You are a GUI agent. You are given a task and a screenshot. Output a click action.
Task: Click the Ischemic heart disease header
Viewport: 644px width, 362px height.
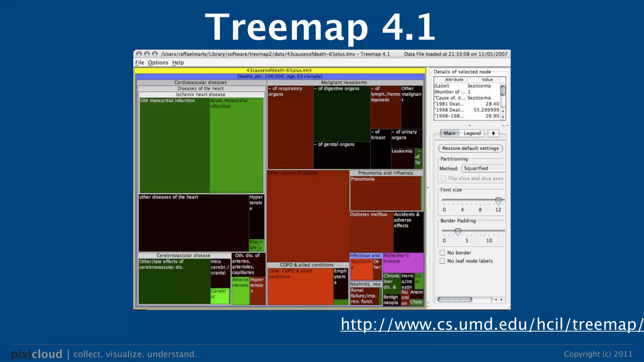201,94
